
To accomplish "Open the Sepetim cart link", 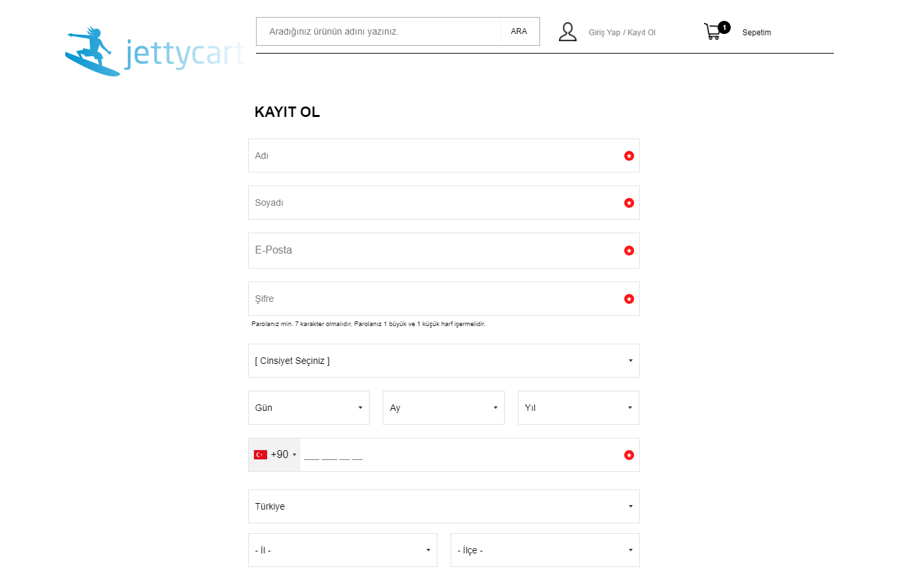I will point(757,32).
